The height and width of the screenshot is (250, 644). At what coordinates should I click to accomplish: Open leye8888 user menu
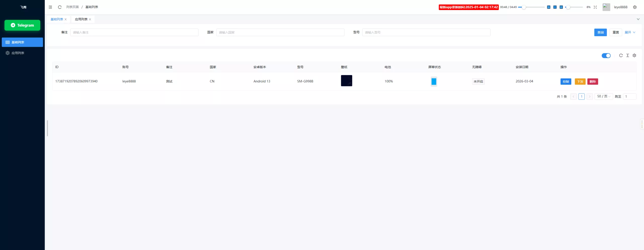coord(621,7)
